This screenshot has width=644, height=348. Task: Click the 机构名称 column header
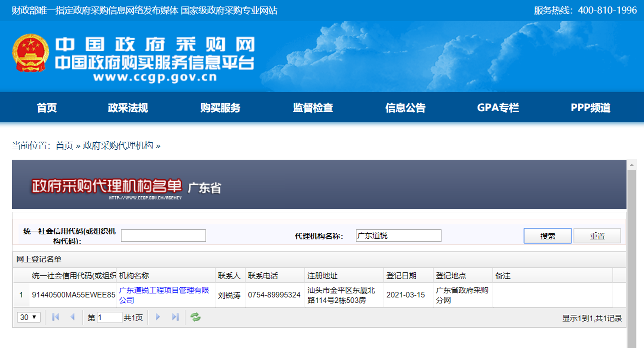click(x=166, y=275)
